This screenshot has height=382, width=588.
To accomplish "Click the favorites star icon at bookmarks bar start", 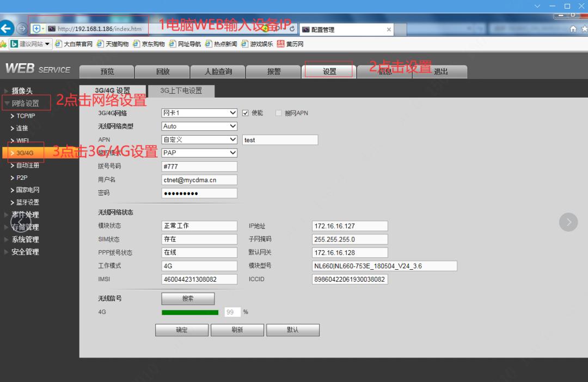I will pyautogui.click(x=3, y=44).
